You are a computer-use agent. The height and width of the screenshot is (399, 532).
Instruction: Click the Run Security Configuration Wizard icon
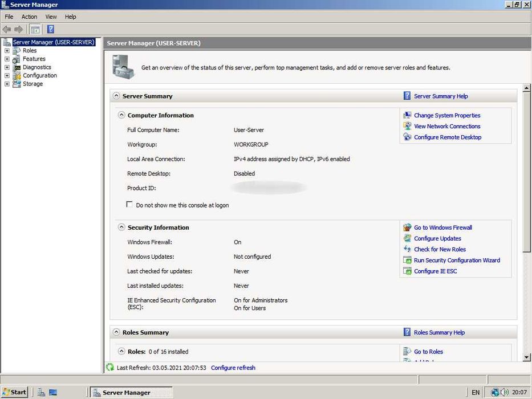(x=407, y=260)
